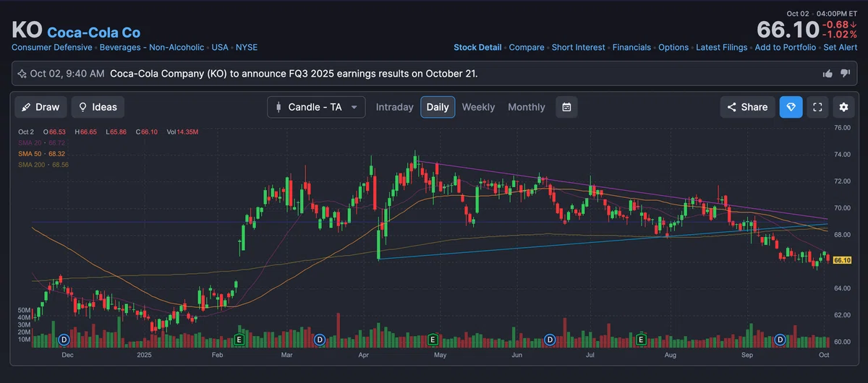The width and height of the screenshot is (868, 383).
Task: Open Latest Filings
Action: (722, 47)
